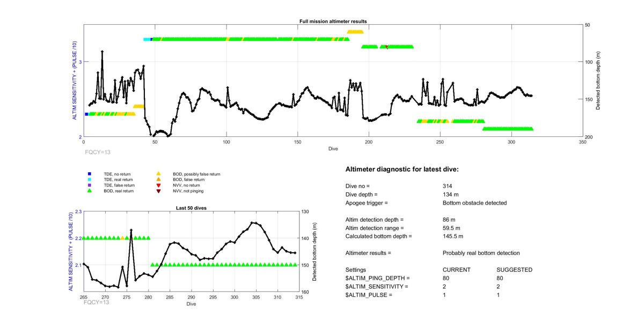This screenshot has width=644, height=328.
Task: Click the y-axis tick 2.3 on Last 50 dives chart
Action: coord(78,212)
